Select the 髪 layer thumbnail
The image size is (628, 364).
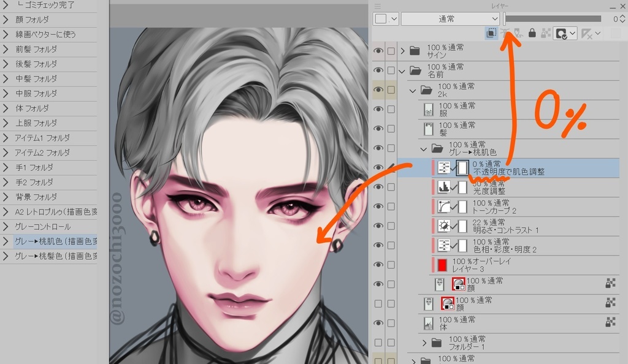click(429, 129)
